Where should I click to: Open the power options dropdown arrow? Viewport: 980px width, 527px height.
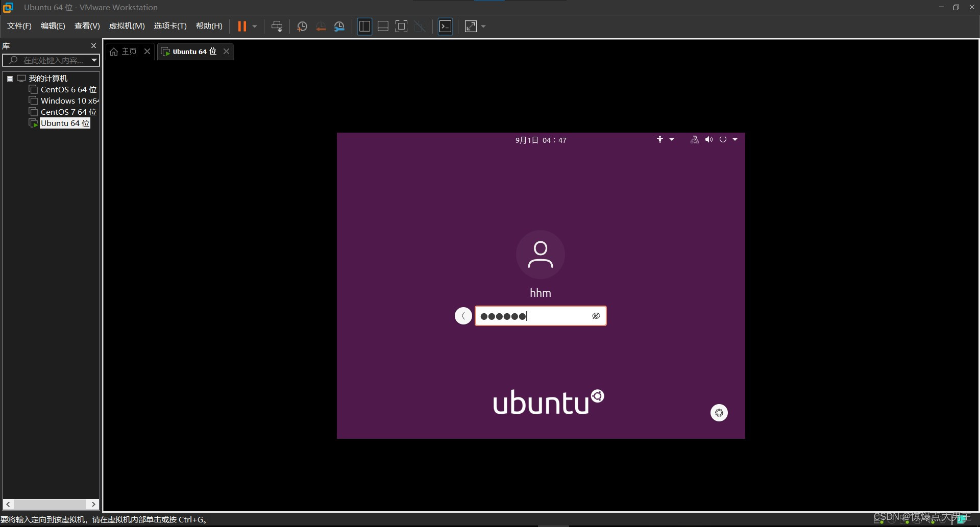(255, 26)
